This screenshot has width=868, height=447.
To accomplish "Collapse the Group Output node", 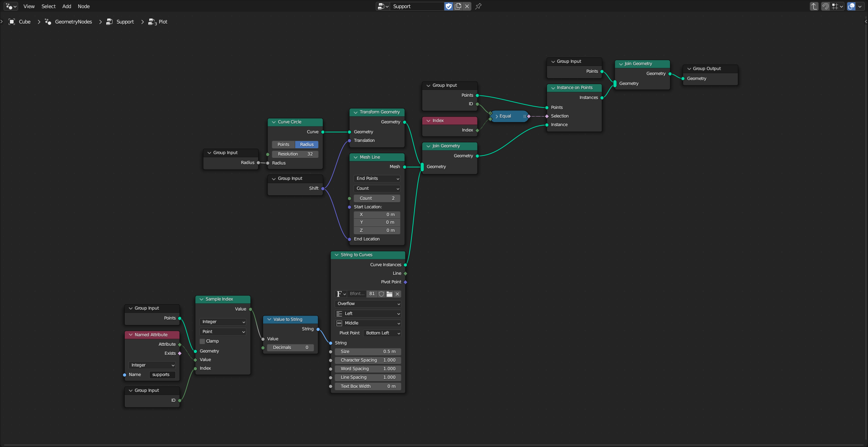I will pos(689,69).
